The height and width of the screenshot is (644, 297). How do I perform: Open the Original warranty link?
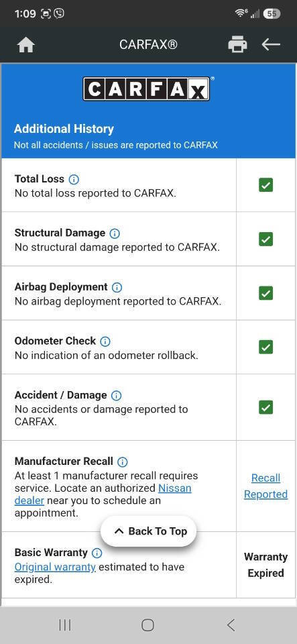[55, 568]
